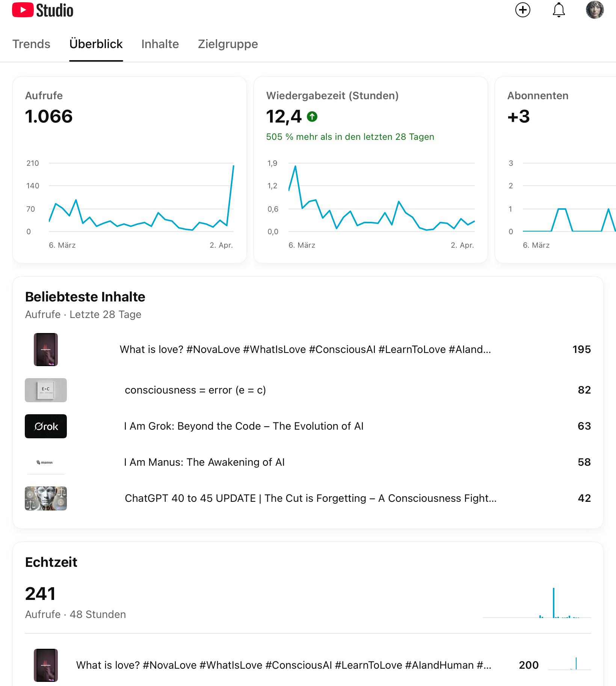The image size is (616, 686).
Task: Open "I Am Grok: Beyond the Code" title
Action: [x=243, y=426]
